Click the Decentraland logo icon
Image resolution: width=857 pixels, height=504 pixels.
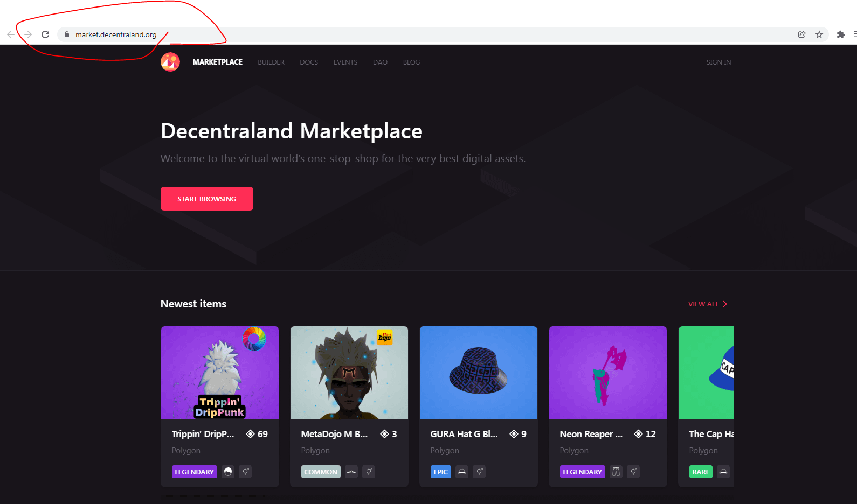click(170, 62)
